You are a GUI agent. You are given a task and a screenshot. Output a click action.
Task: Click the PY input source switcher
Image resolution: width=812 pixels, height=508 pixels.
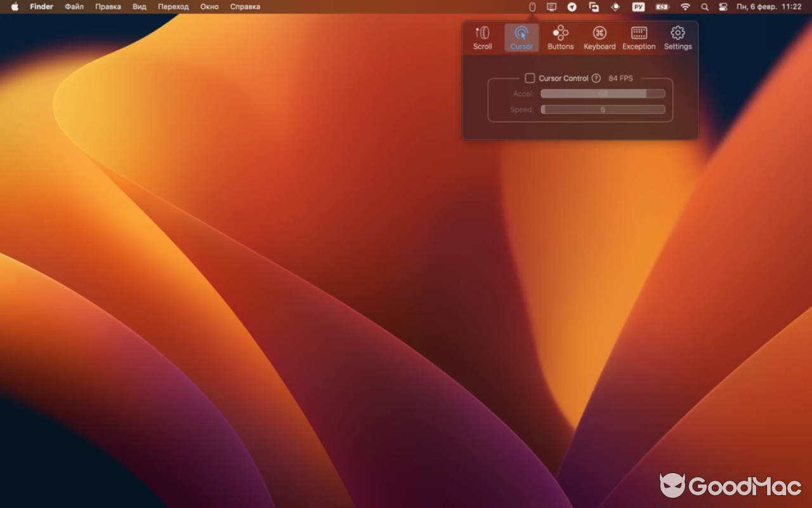tap(638, 7)
